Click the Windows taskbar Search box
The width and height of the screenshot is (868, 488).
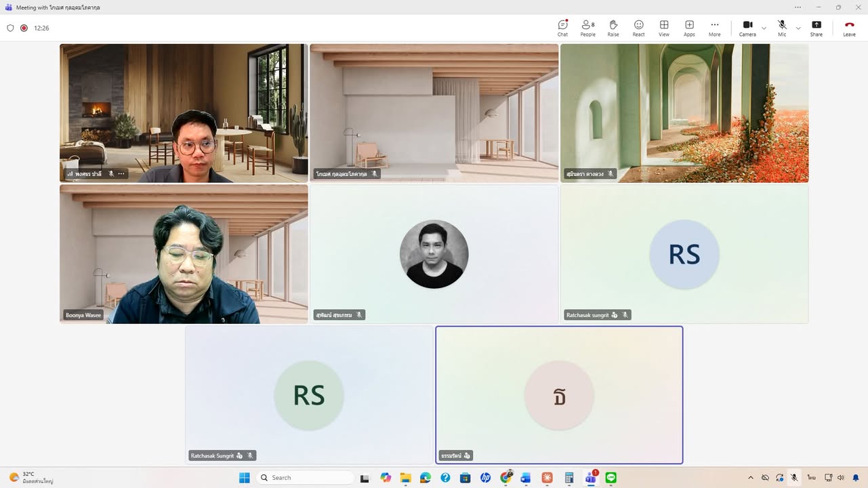(305, 478)
